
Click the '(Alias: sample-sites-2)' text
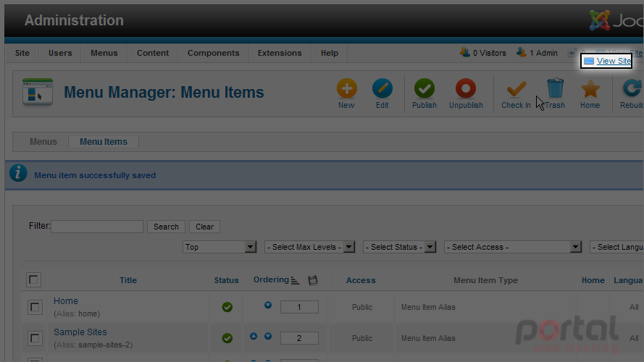[93, 345]
